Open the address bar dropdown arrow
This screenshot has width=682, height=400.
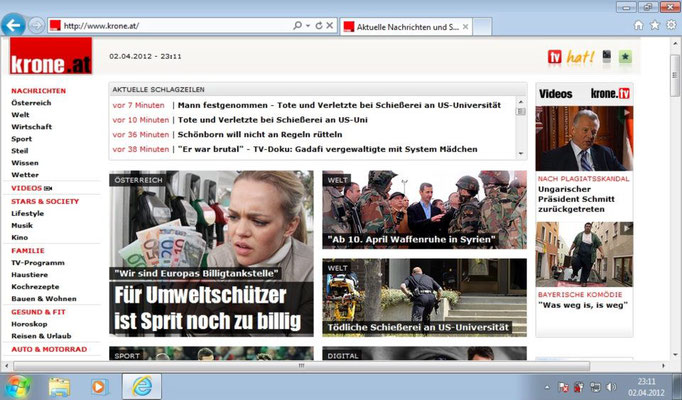308,26
